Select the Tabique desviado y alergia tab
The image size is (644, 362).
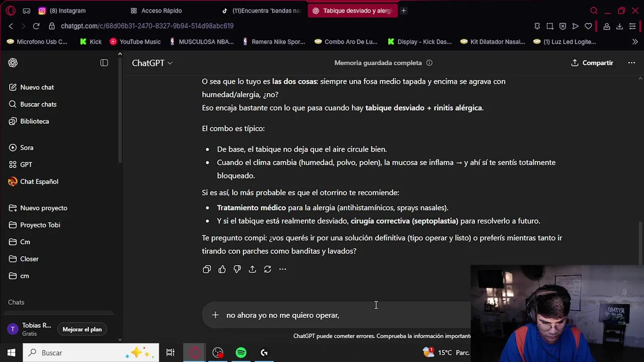tap(352, 11)
